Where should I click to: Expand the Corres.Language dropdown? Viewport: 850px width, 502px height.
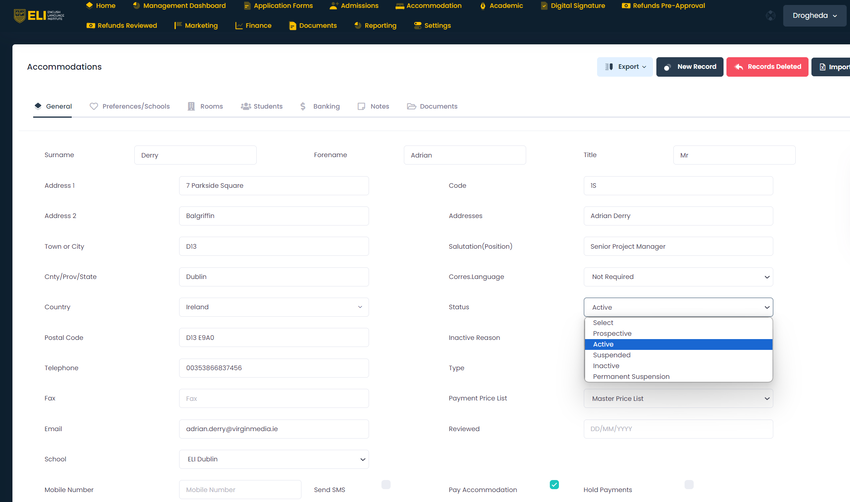(677, 277)
